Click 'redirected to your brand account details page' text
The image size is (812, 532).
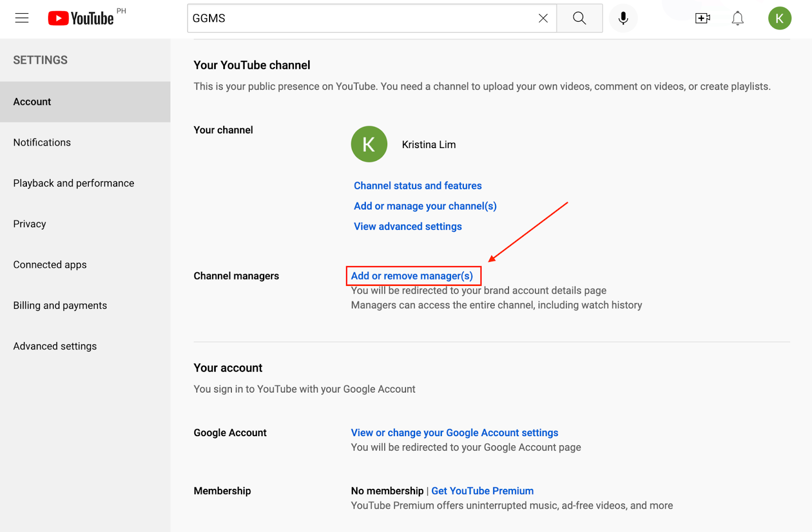[x=479, y=291]
